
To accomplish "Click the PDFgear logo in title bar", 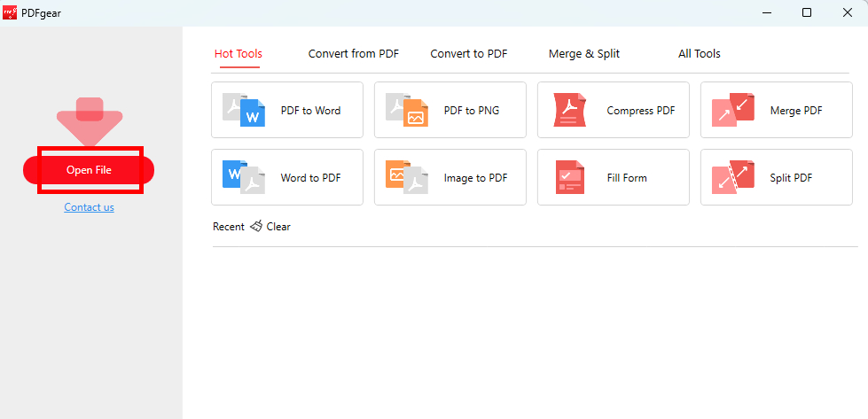I will [10, 12].
